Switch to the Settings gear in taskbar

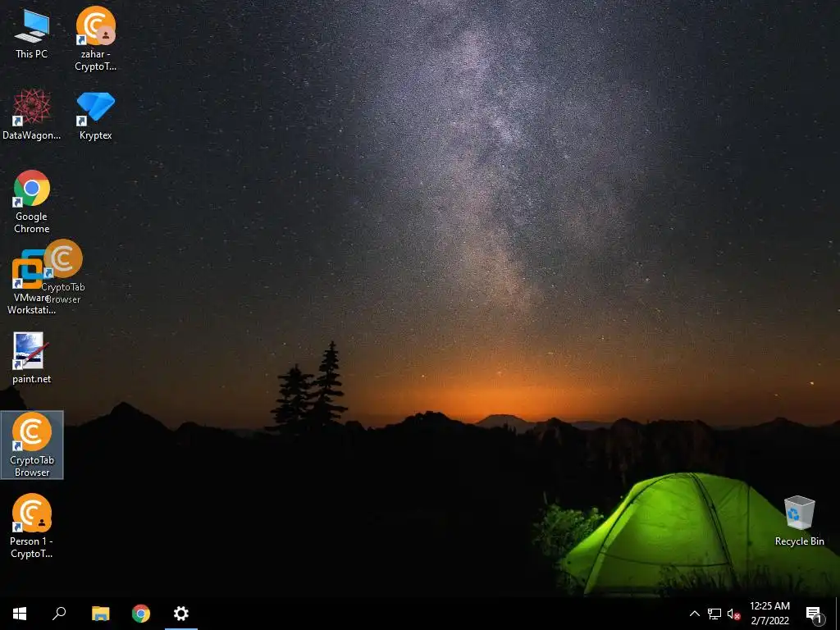(x=181, y=614)
